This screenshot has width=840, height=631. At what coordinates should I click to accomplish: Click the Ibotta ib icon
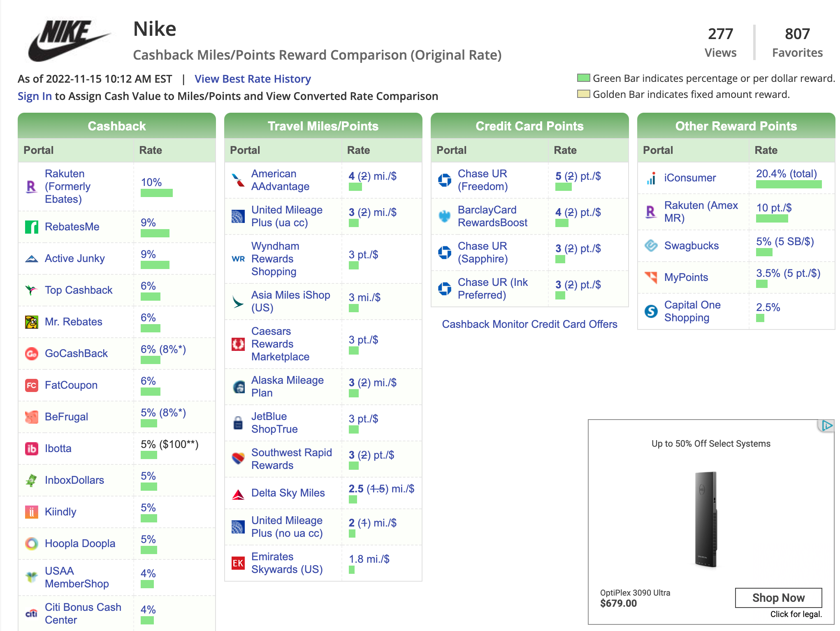coord(31,448)
